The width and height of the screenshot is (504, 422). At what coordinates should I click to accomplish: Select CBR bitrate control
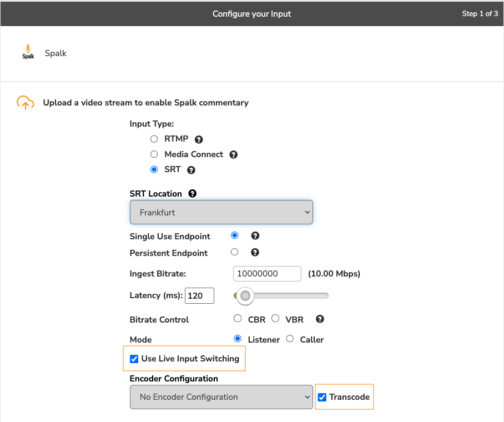[238, 319]
